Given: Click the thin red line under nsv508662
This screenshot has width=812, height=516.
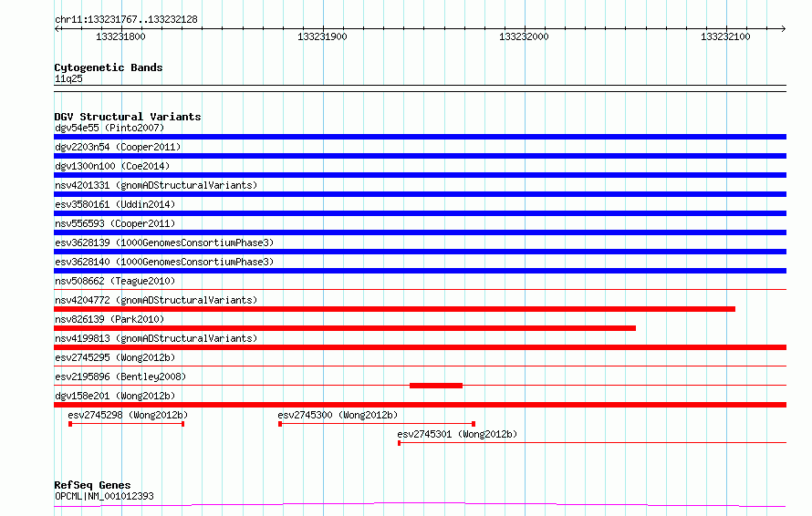Looking at the screenshot, I should coord(420,289).
